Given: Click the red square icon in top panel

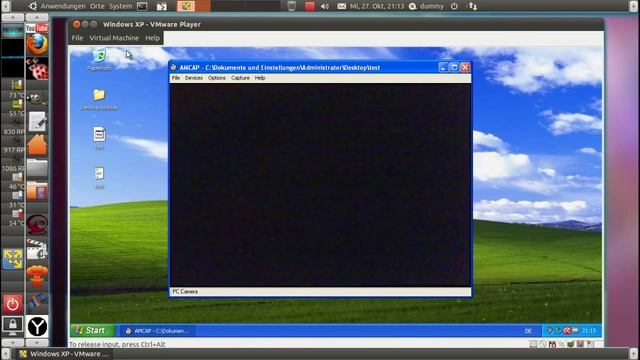Looking at the screenshot, I should [310, 6].
